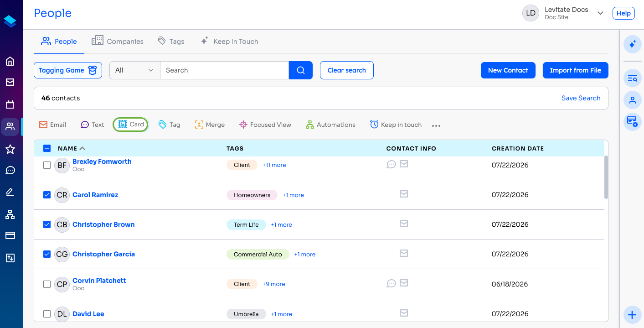
Task: Click the New Contact button
Action: point(508,70)
